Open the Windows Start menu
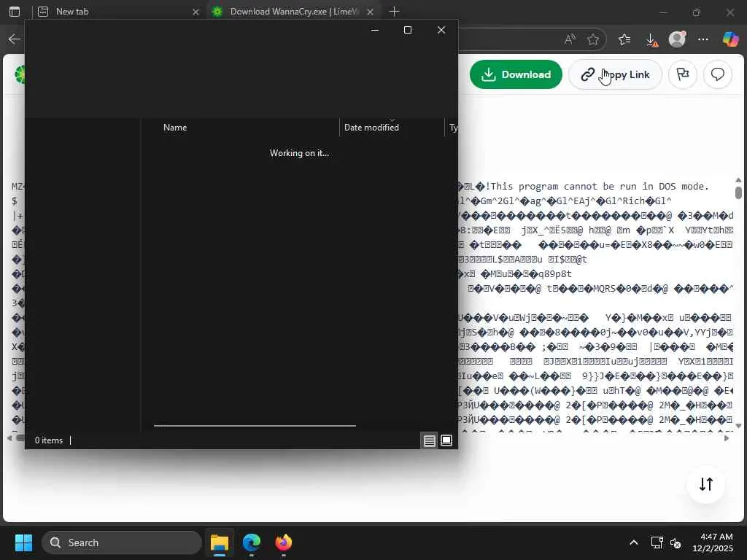Image resolution: width=747 pixels, height=560 pixels. point(23,542)
